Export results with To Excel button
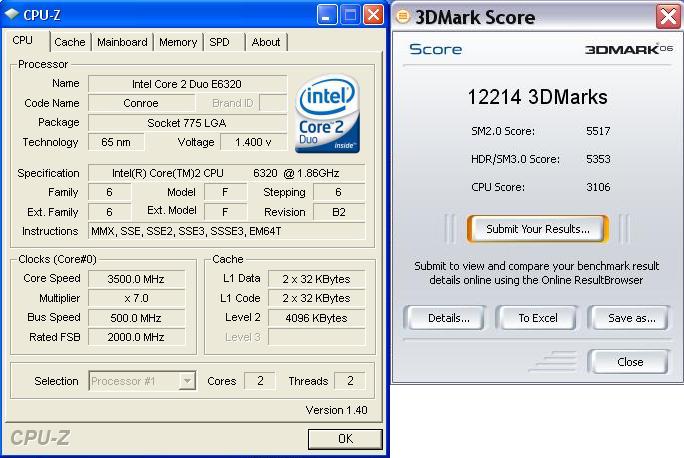The height and width of the screenshot is (458, 684). click(x=537, y=318)
